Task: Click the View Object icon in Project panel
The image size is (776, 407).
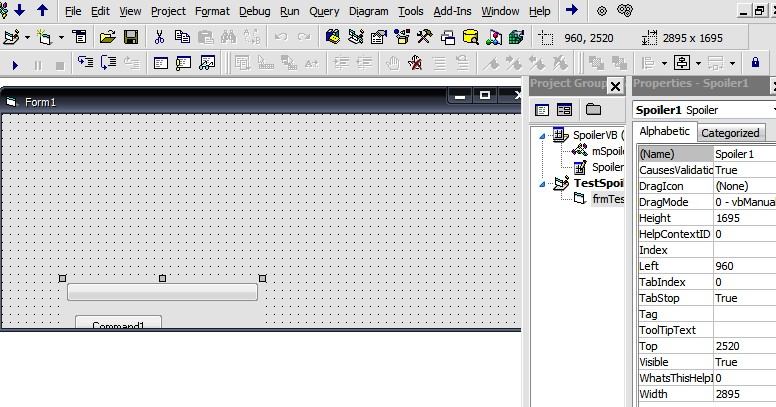Action: (564, 109)
